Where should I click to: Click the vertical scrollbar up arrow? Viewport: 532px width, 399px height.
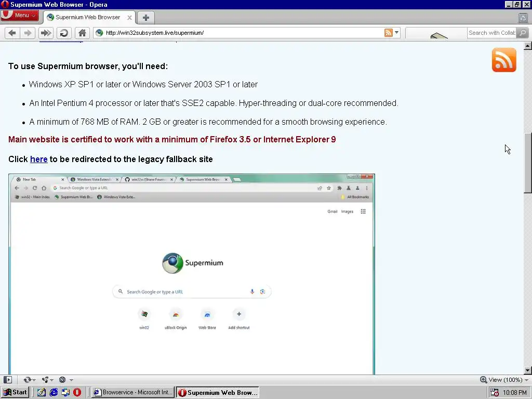click(x=528, y=46)
